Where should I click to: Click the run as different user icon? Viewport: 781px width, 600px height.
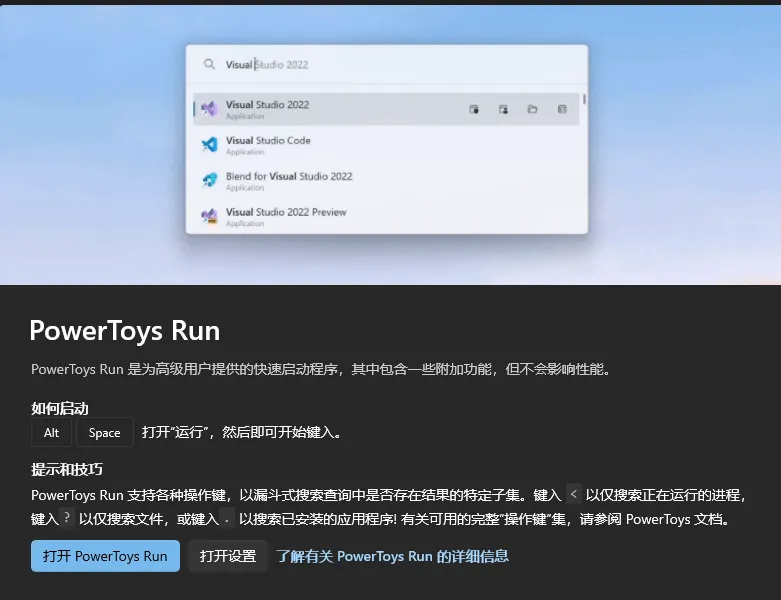point(503,109)
